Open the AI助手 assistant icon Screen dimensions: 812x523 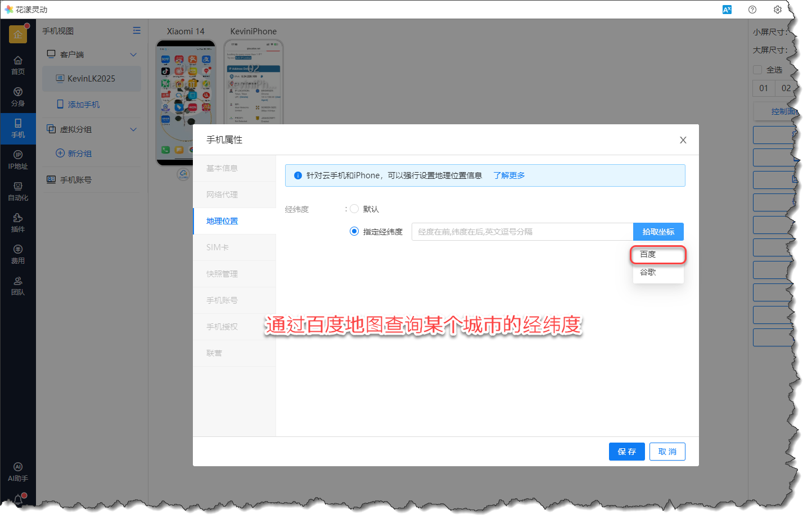tap(18, 472)
